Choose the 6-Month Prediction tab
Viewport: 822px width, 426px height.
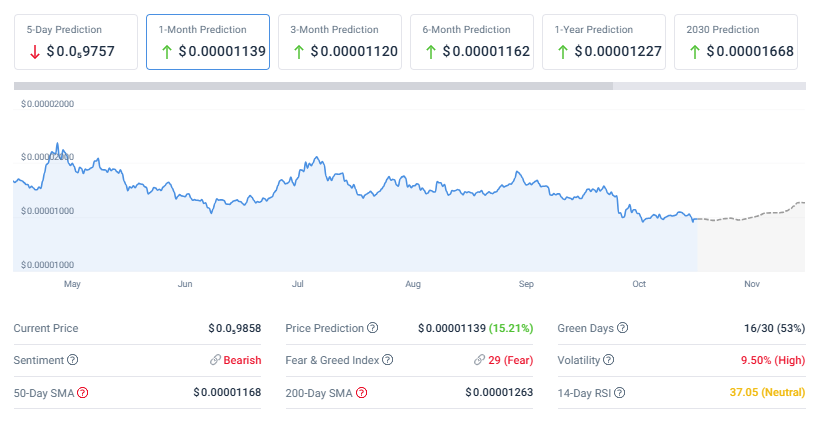pos(472,42)
